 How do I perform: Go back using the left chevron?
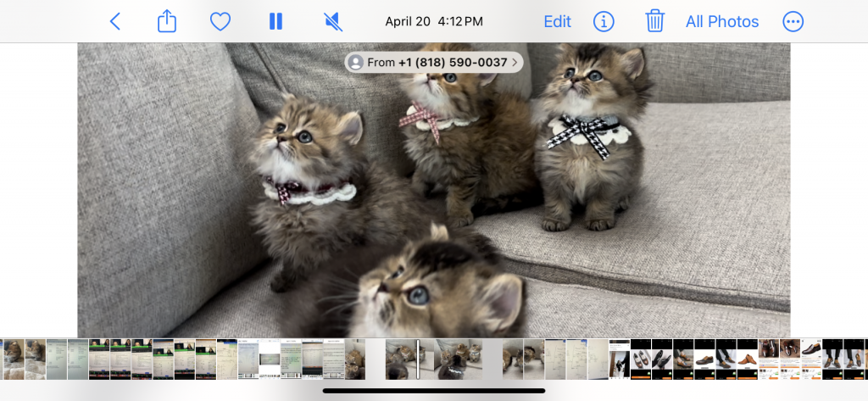pyautogui.click(x=115, y=22)
